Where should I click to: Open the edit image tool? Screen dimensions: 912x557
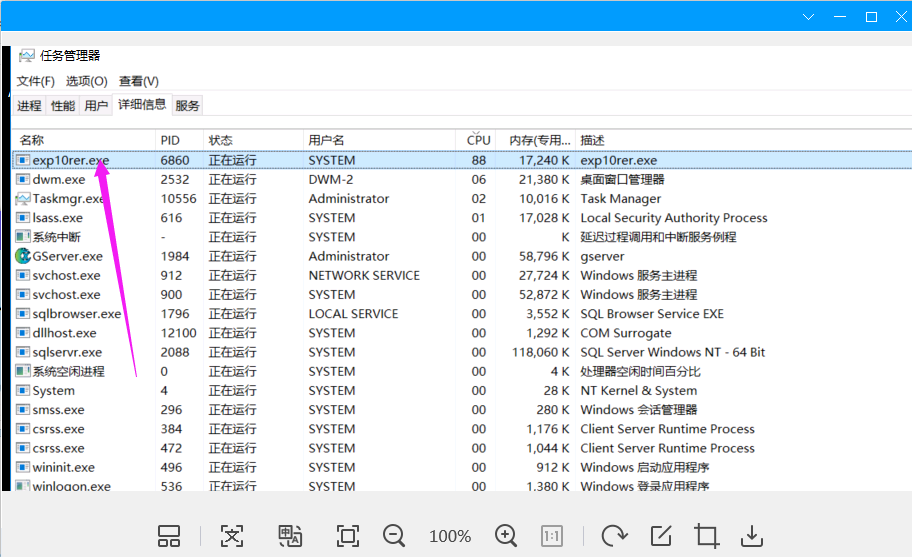click(661, 535)
